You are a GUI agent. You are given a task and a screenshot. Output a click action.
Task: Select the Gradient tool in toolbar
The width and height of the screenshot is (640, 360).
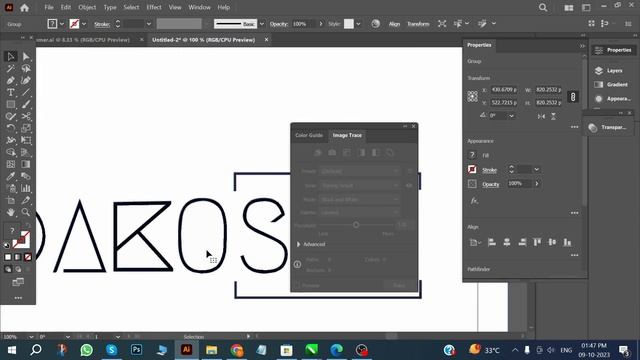26,164
